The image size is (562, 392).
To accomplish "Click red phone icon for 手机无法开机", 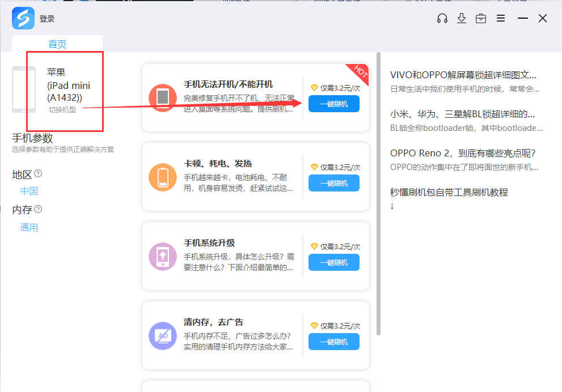I will [163, 98].
